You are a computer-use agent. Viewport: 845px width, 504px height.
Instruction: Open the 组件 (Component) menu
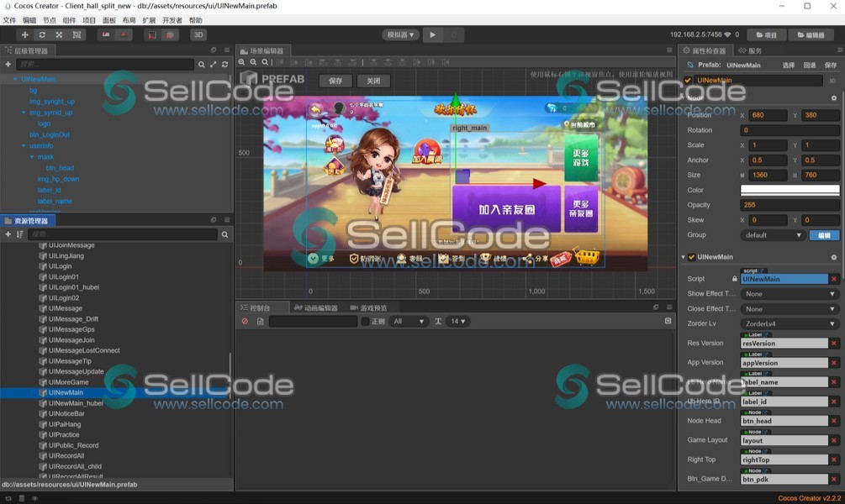[69, 20]
